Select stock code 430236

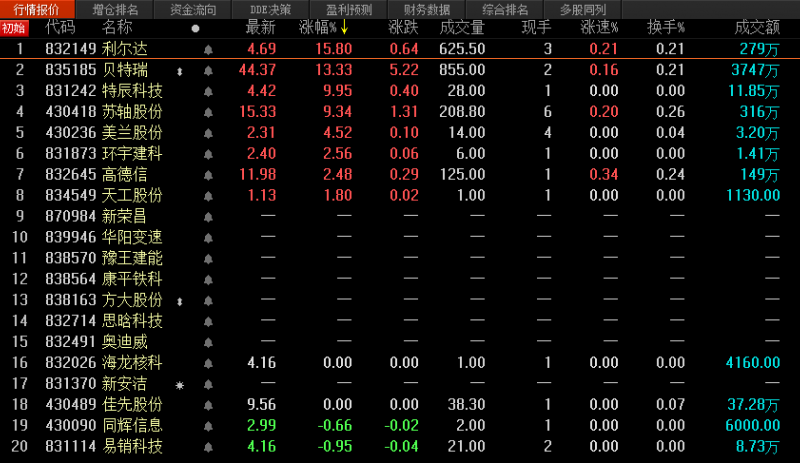[x=70, y=133]
